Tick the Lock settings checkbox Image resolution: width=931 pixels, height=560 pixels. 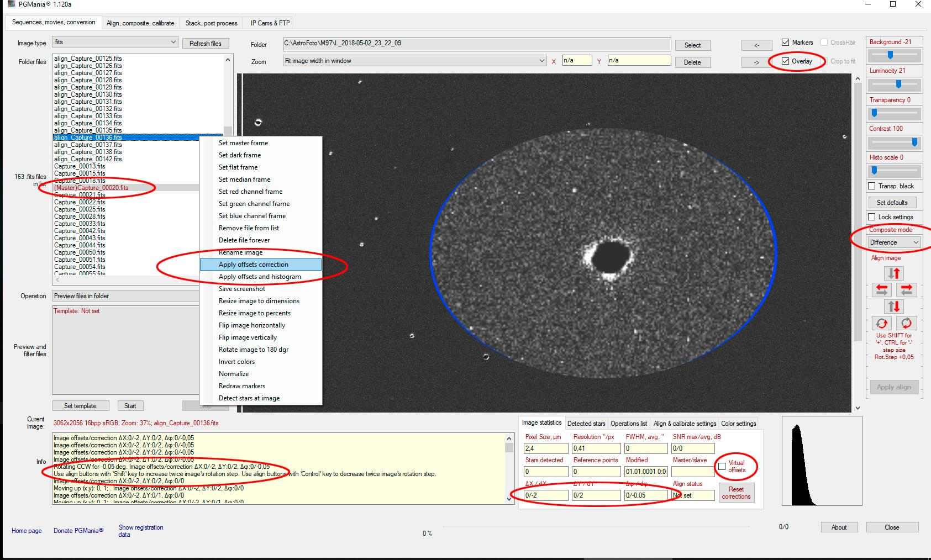coord(872,217)
